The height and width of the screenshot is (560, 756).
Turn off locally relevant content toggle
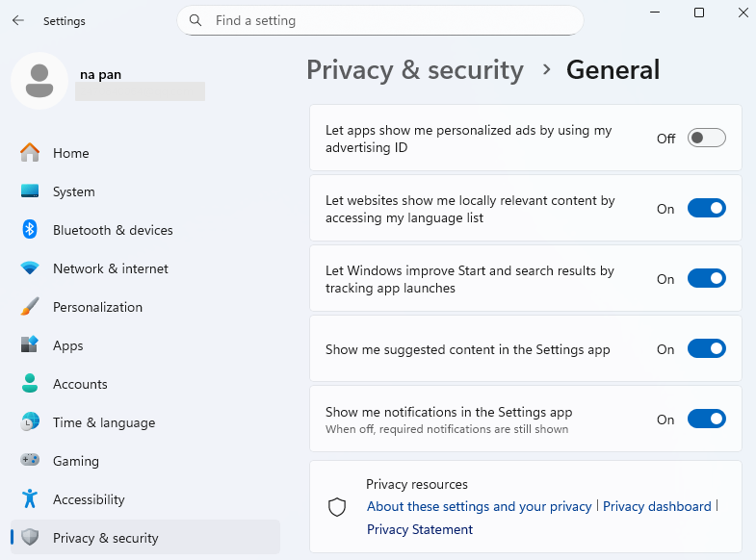706,208
